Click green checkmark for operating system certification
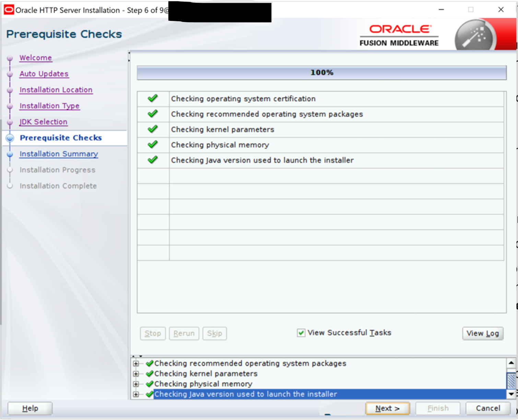 click(153, 98)
